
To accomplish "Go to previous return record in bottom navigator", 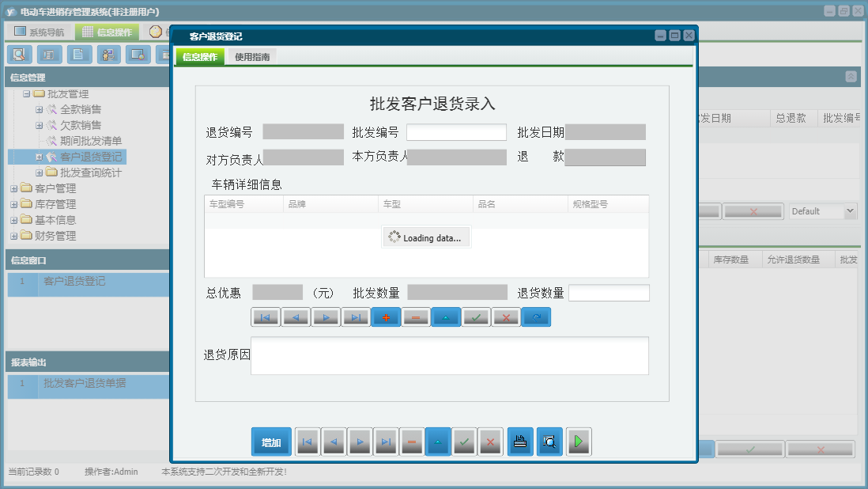I will click(x=334, y=442).
